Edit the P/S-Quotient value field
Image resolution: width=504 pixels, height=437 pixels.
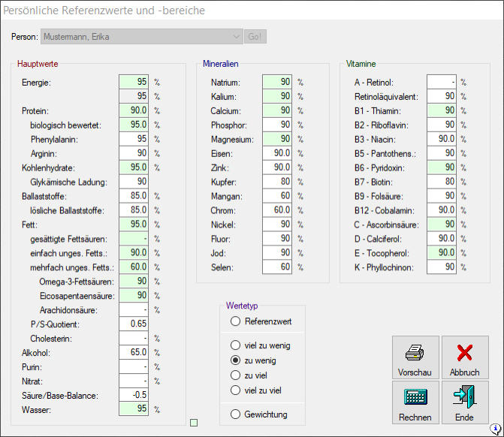pyautogui.click(x=133, y=324)
